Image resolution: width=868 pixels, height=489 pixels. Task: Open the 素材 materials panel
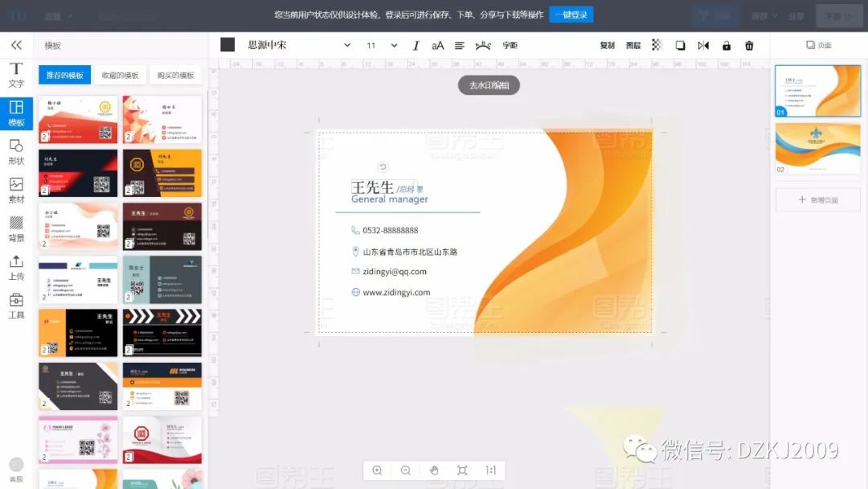pos(16,190)
